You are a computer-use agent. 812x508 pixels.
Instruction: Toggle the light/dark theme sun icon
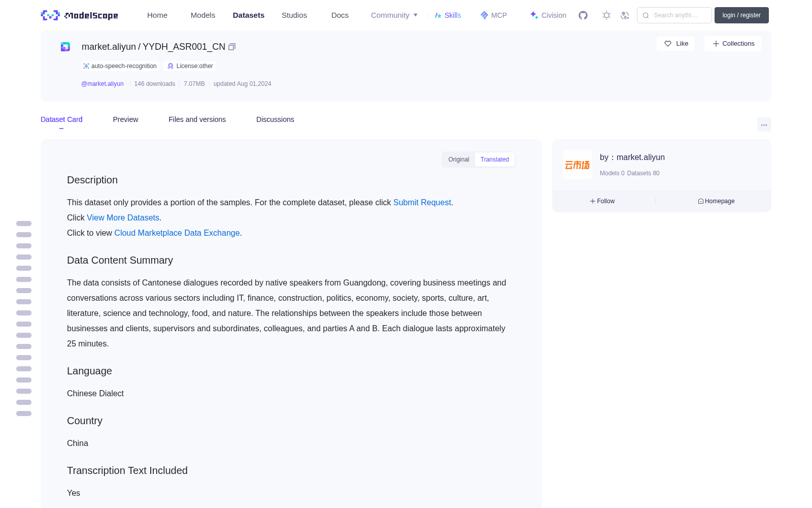(x=606, y=15)
